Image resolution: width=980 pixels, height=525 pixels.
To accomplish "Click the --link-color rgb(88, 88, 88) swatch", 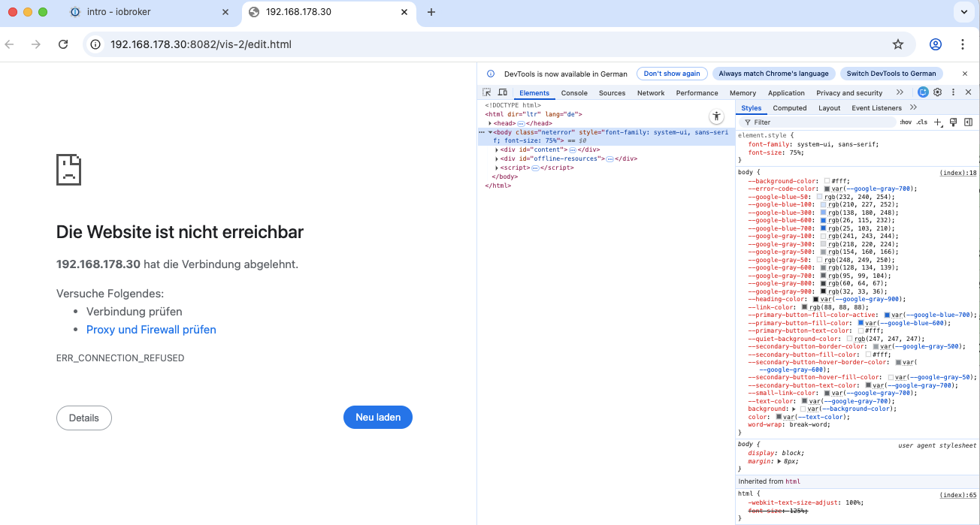I will [x=805, y=307].
